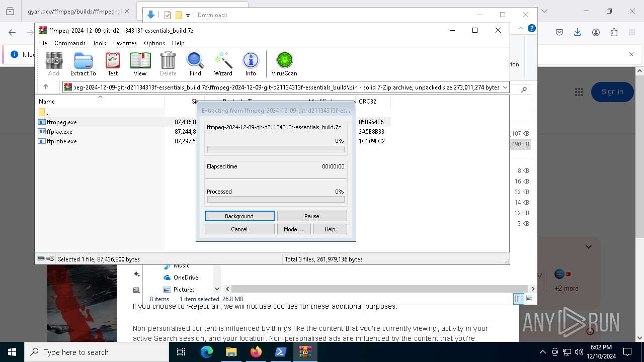This screenshot has height=362, width=644.
Task: Open Explorer quick access toolbar dropdown
Action: [188, 15]
